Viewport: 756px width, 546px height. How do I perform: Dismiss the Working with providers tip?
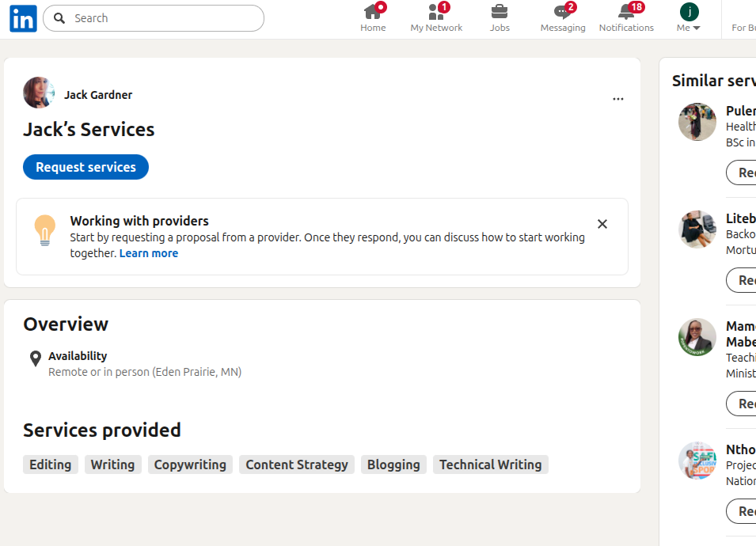pos(602,224)
